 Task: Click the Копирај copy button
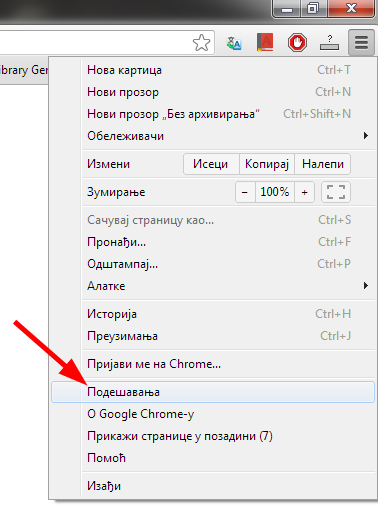click(x=267, y=164)
